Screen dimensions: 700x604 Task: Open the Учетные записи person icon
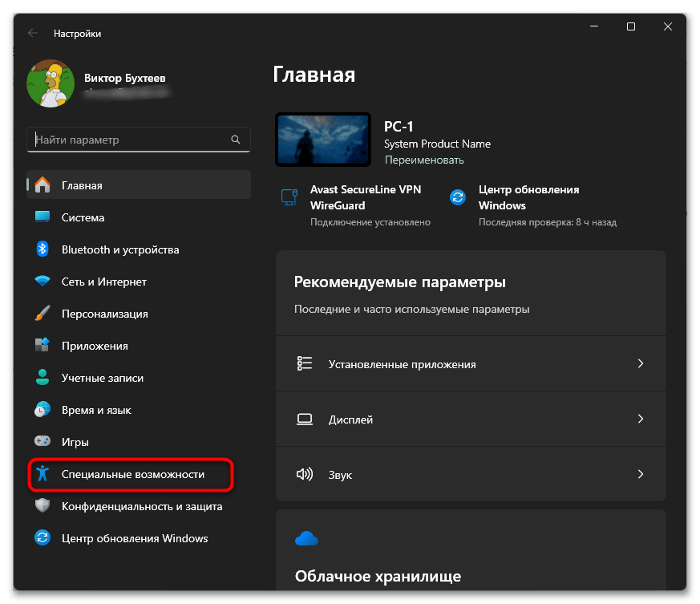tap(42, 377)
